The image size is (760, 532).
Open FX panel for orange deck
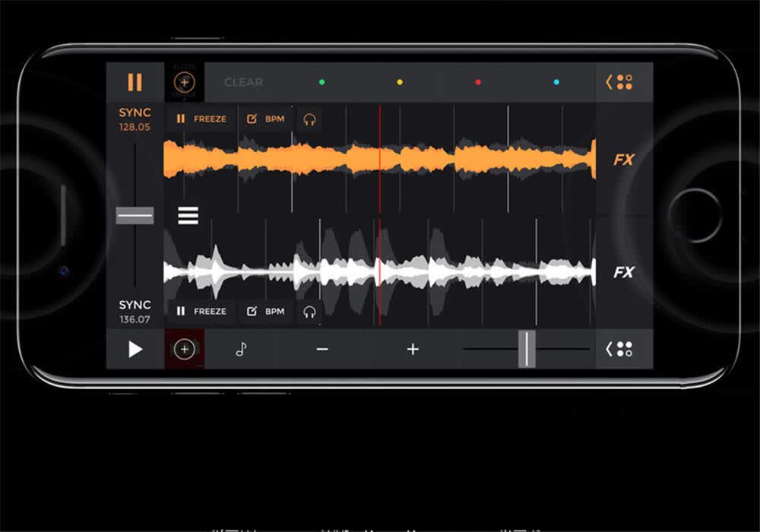pos(623,160)
